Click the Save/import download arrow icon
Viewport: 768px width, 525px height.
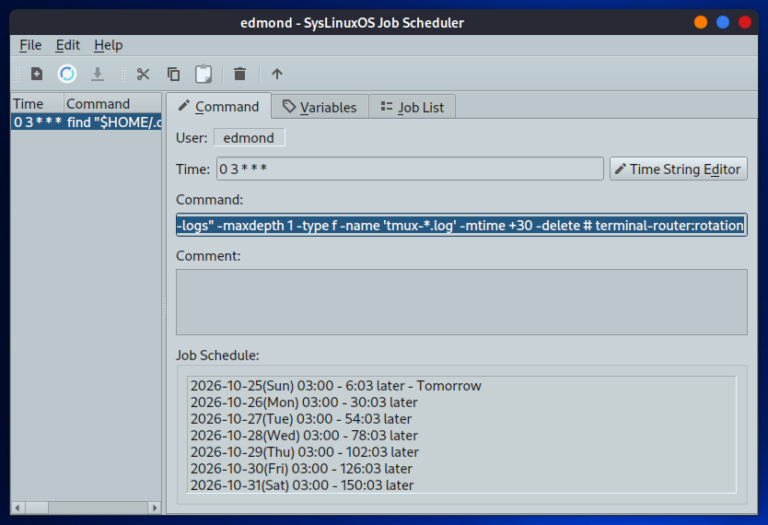[97, 74]
